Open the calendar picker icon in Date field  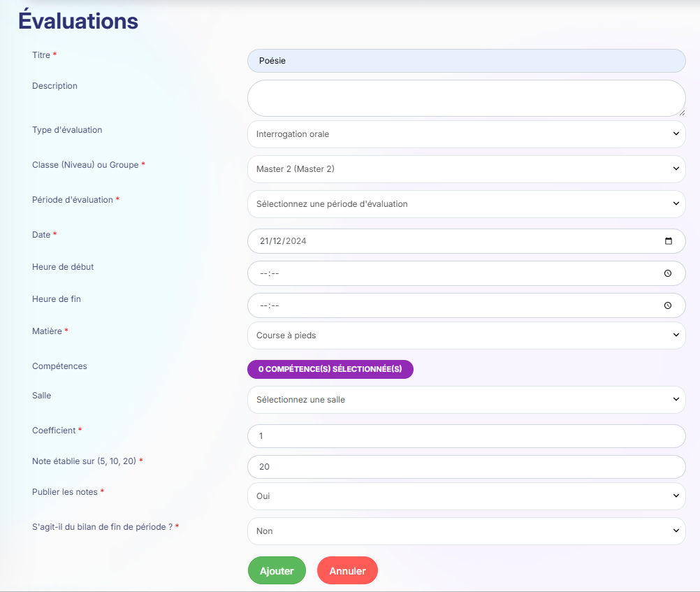[669, 241]
